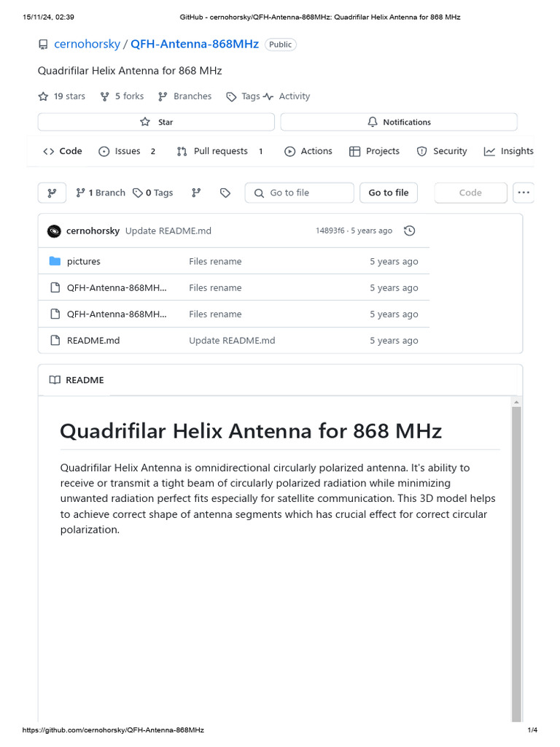Open the Notifications subscription button

click(x=399, y=122)
